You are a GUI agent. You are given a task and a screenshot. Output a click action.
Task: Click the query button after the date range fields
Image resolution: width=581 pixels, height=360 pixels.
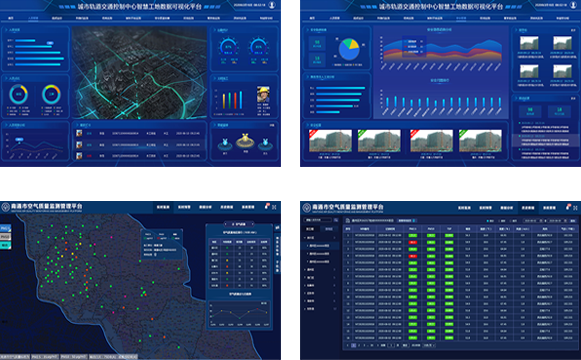coord(573,221)
